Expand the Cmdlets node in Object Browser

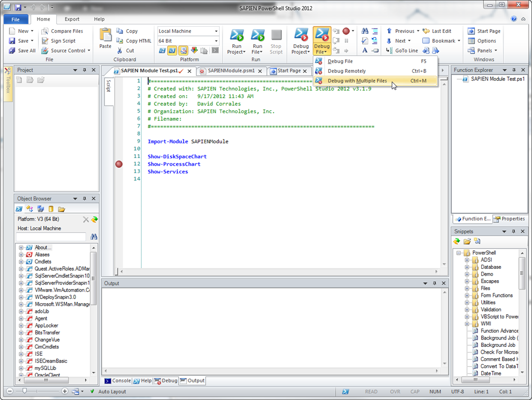pyautogui.click(x=21, y=261)
